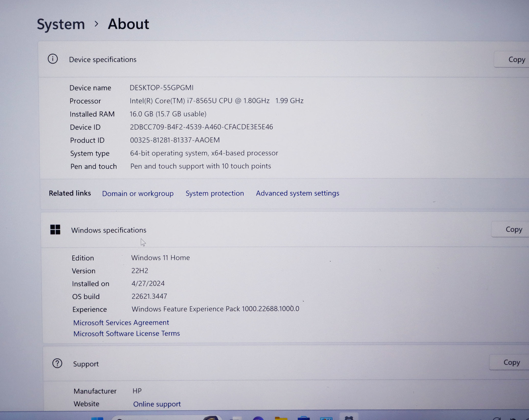Click the System type label

pyautogui.click(x=90, y=154)
